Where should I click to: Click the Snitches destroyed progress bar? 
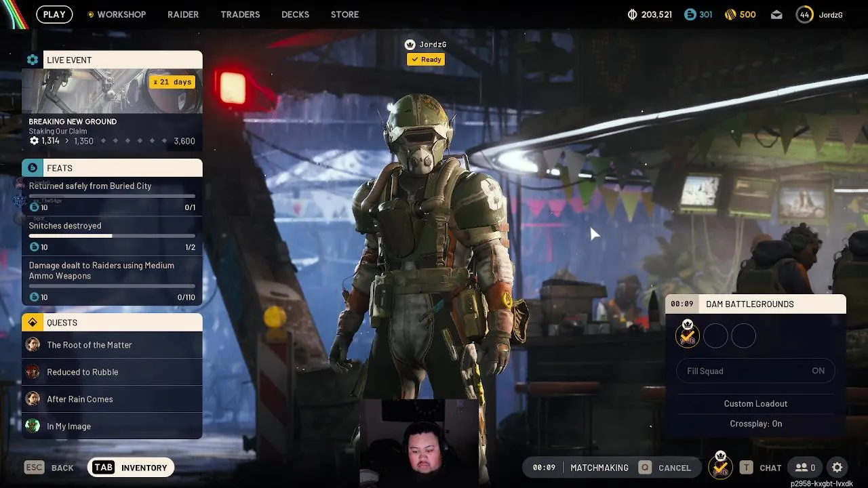pos(112,236)
